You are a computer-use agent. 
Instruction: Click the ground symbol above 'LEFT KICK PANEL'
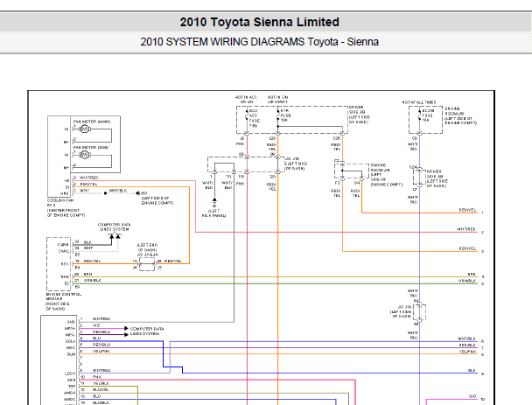click(x=214, y=203)
